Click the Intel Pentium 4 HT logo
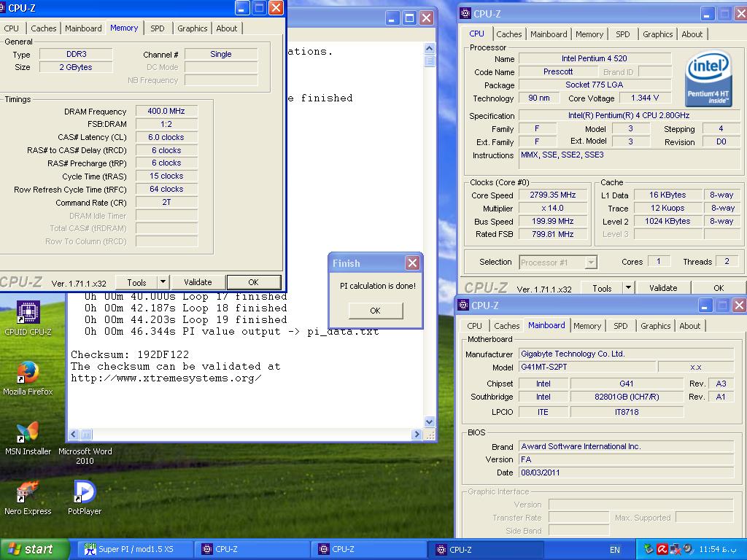The height and width of the screenshot is (560, 747). coord(708,79)
